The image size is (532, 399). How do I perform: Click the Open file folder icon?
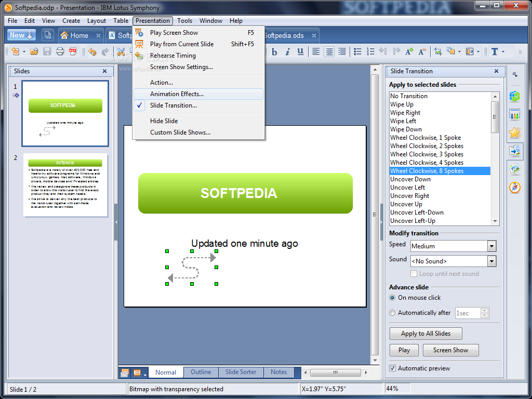pyautogui.click(x=34, y=51)
